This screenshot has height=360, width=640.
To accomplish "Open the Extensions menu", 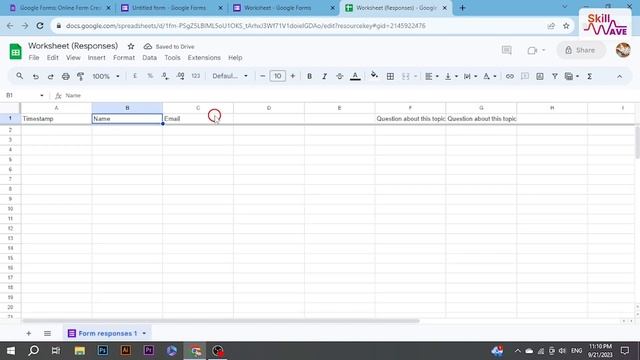I will (x=204, y=58).
